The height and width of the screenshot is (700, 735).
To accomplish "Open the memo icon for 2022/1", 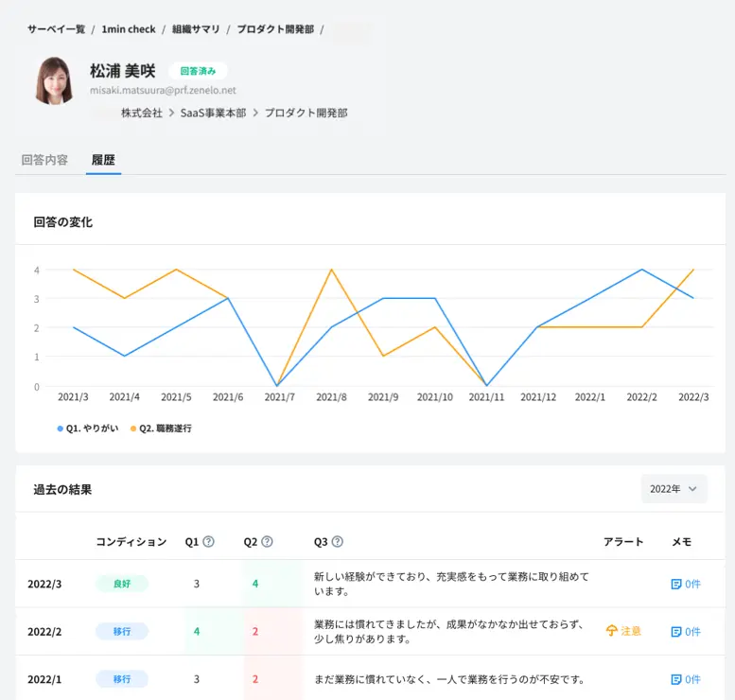I will pos(675,679).
